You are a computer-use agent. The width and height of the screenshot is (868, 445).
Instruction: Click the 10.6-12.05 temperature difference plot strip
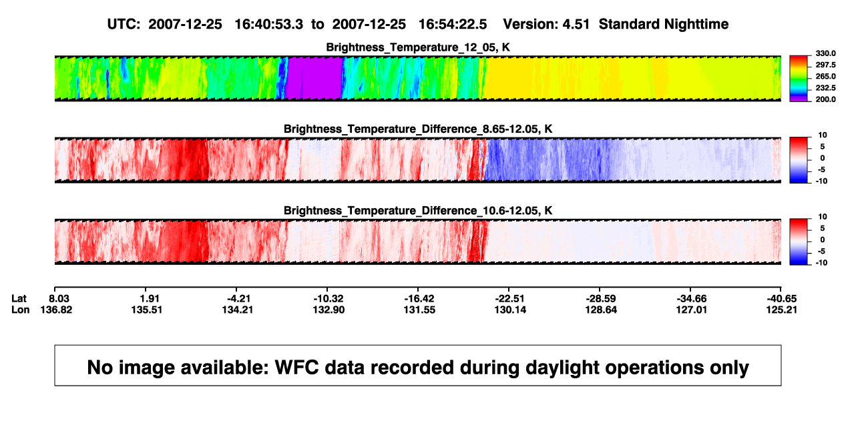417,242
